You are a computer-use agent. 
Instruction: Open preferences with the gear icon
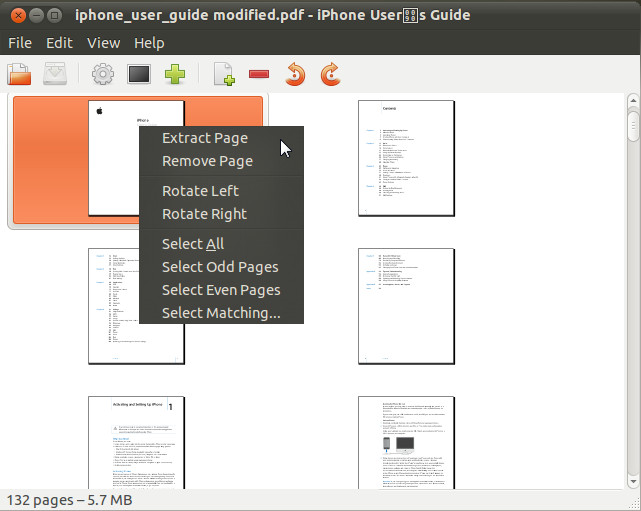pyautogui.click(x=103, y=74)
